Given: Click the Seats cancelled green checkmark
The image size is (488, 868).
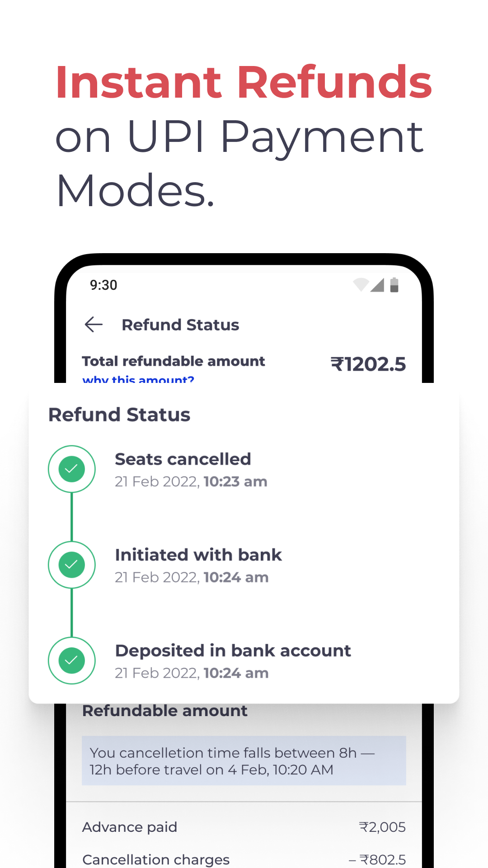Looking at the screenshot, I should 72,469.
